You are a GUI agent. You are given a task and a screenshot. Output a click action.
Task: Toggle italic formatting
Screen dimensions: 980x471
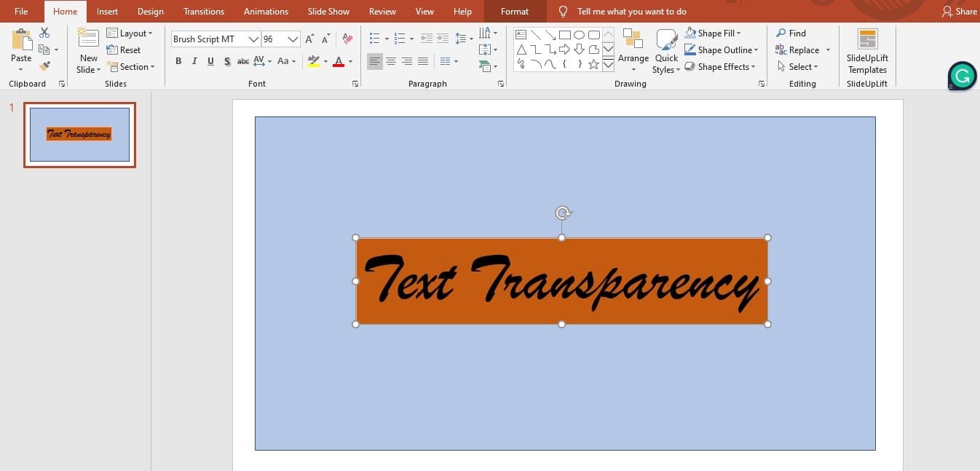click(x=194, y=61)
